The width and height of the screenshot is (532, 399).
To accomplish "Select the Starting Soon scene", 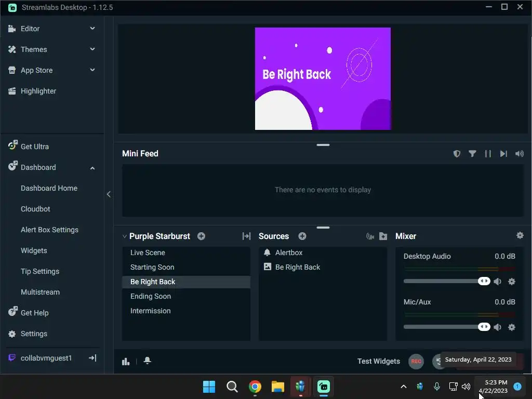I will [186, 268].
